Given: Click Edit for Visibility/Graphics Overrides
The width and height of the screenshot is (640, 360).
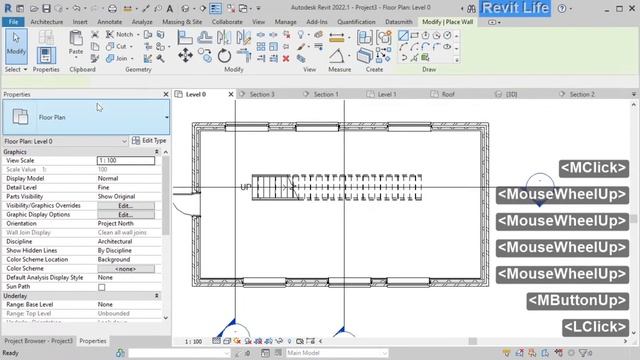Looking at the screenshot, I should pyautogui.click(x=126, y=206).
